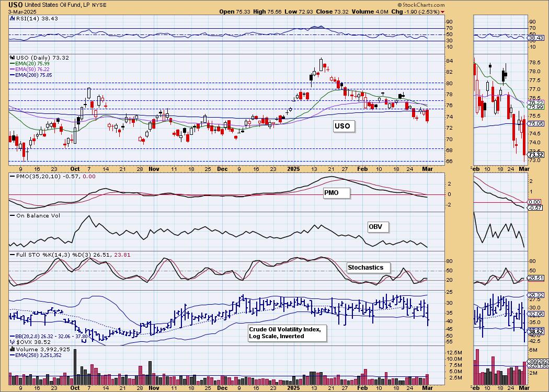The width and height of the screenshot is (549, 392).
Task: Click 'Crude Oil Volatility Index' annotation box
Action: pyautogui.click(x=287, y=333)
